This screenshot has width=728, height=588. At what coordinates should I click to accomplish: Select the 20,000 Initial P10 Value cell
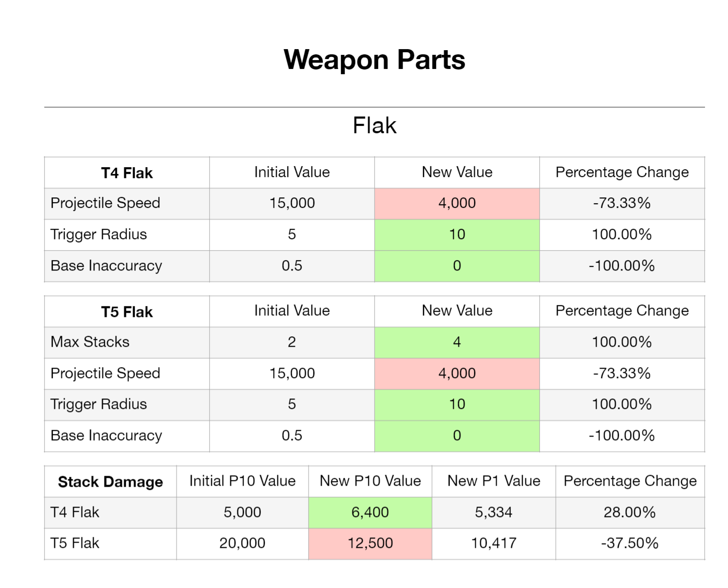click(242, 543)
